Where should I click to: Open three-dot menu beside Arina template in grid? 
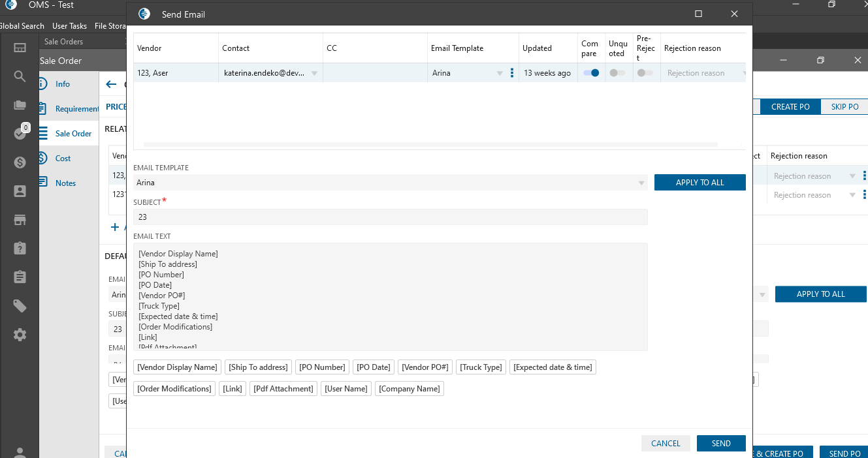click(511, 73)
